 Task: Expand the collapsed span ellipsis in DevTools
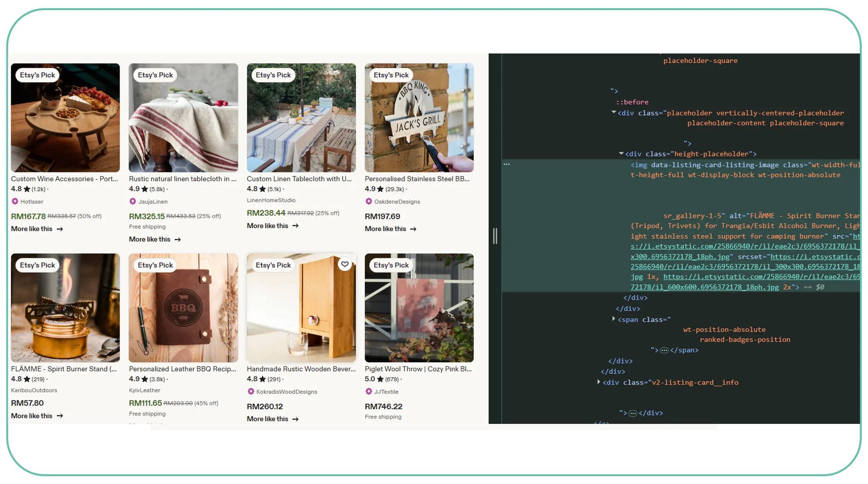pyautogui.click(x=664, y=351)
